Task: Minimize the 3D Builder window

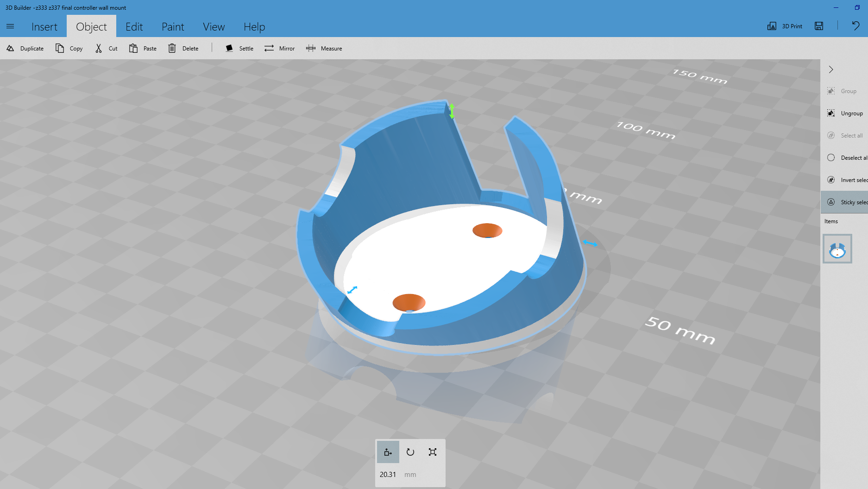Action: [x=836, y=7]
